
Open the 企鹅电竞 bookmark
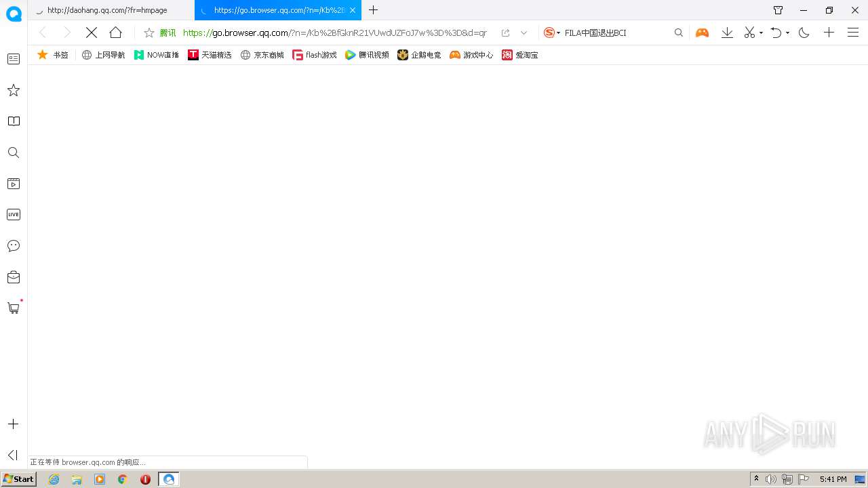coord(419,55)
